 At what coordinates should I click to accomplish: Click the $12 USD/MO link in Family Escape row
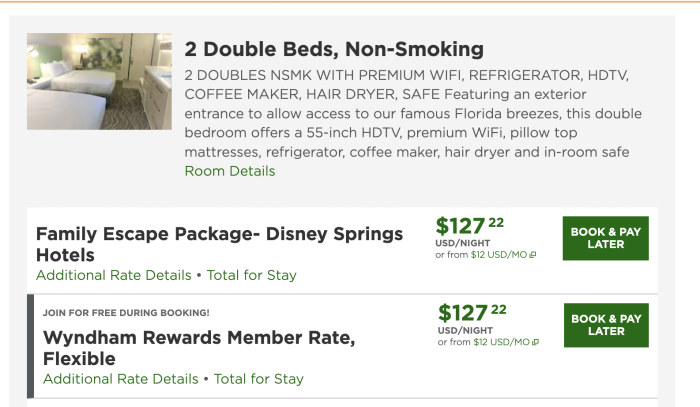[500, 255]
